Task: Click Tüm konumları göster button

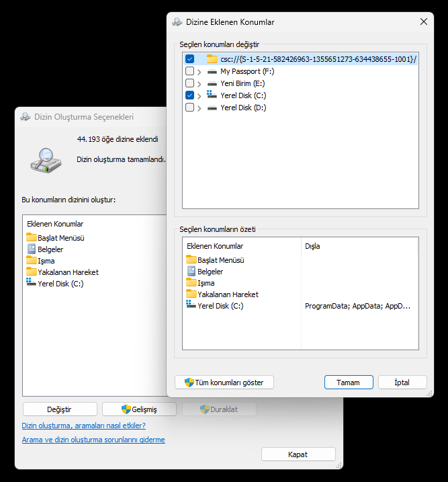Action: [x=224, y=383]
